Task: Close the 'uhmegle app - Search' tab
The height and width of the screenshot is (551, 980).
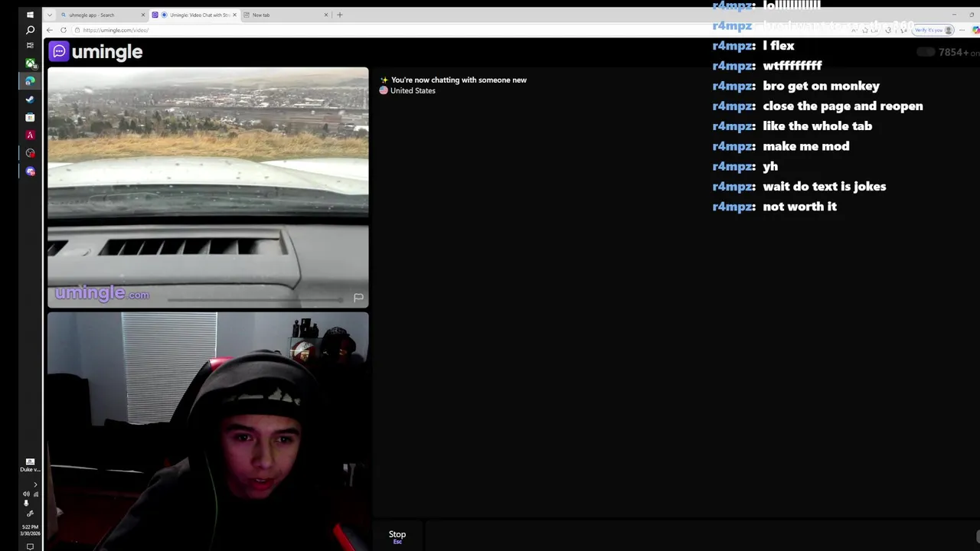Action: click(142, 15)
